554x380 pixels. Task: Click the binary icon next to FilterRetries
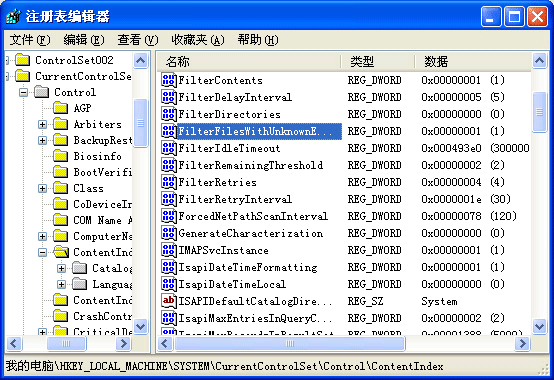[169, 182]
